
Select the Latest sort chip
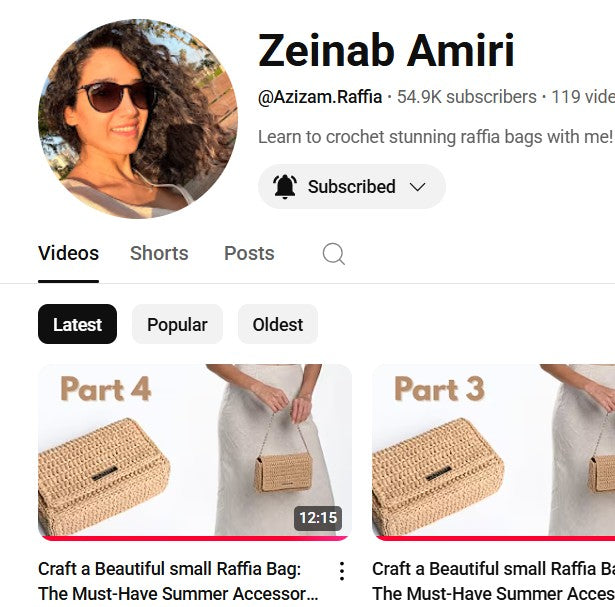(x=77, y=324)
